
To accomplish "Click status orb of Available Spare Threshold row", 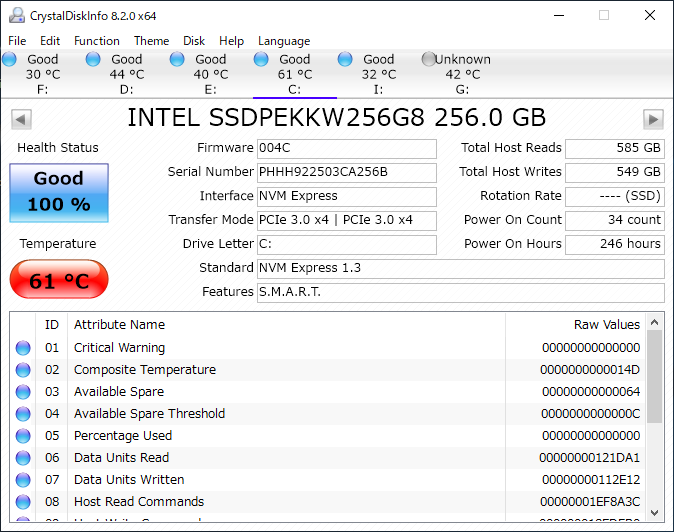I will pos(23,414).
